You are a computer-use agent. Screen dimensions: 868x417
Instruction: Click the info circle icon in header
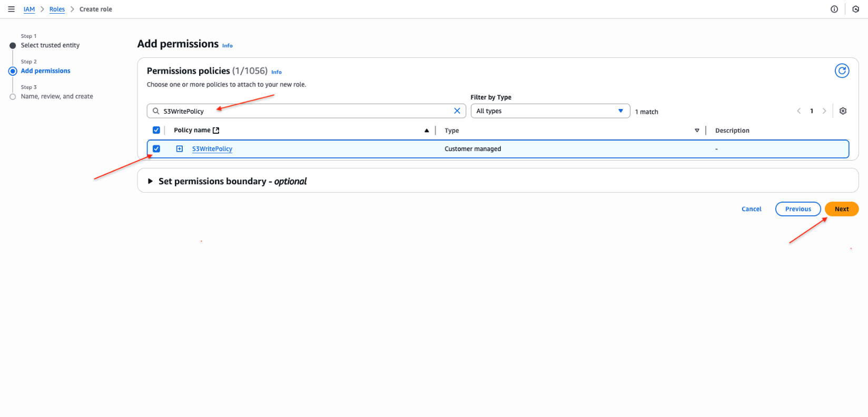pos(834,9)
